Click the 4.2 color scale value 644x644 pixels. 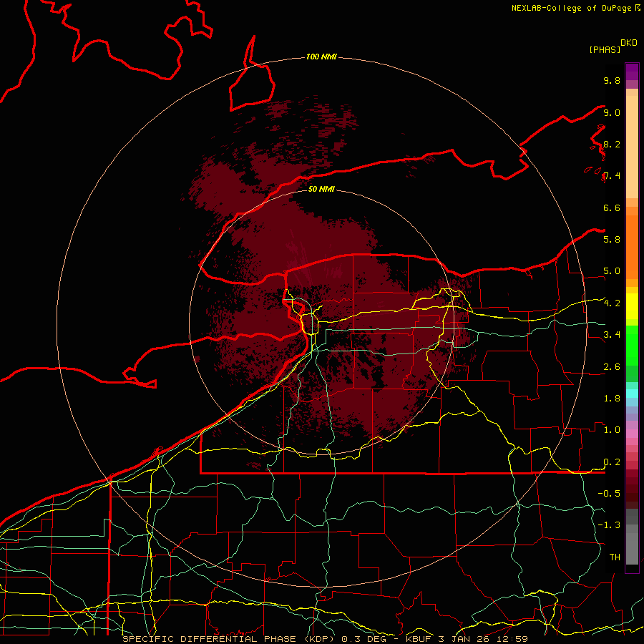612,303
